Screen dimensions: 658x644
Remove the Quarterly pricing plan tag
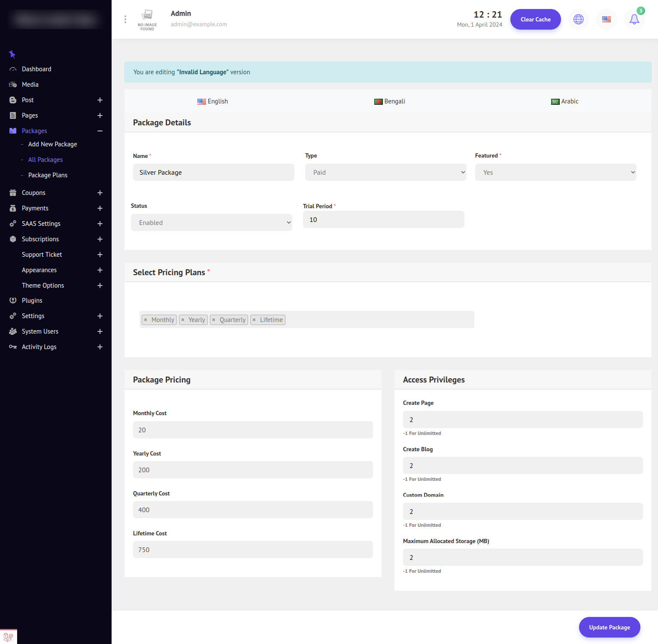click(214, 320)
